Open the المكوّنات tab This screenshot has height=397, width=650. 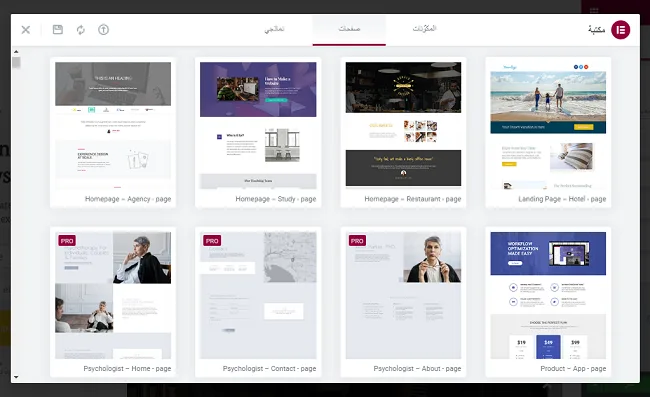(x=424, y=30)
